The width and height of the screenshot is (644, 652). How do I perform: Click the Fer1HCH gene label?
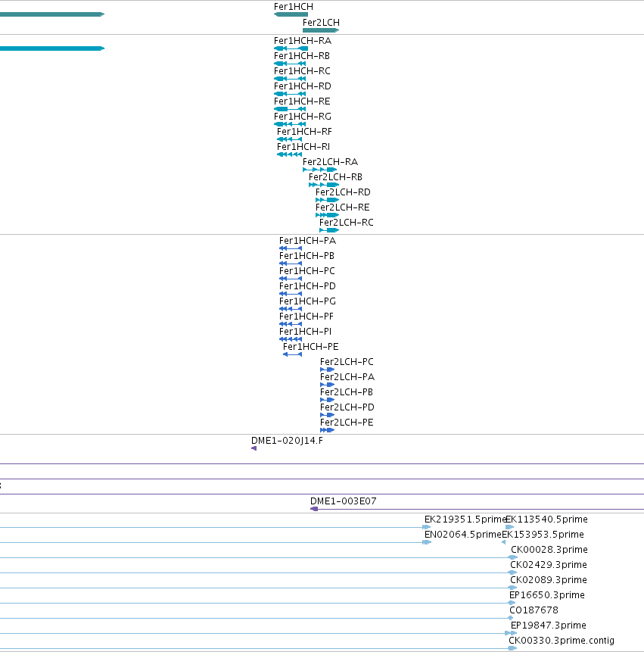(294, 7)
